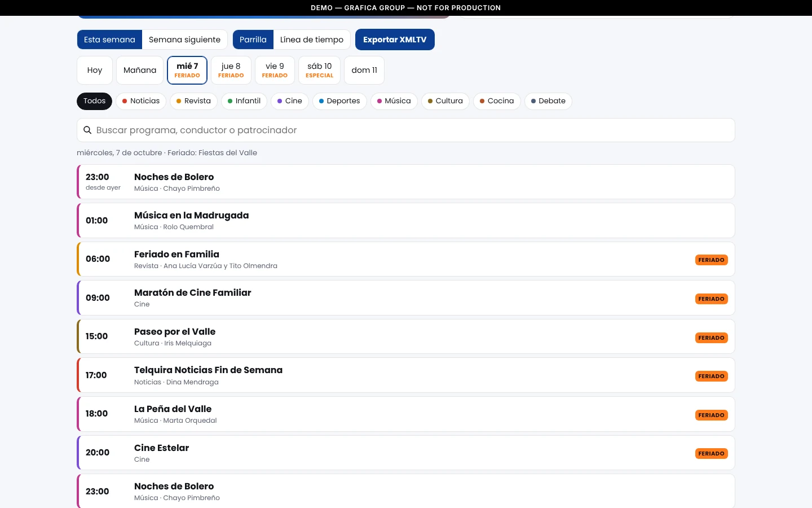Filter by Deportes category
The width and height of the screenshot is (812, 508).
pyautogui.click(x=339, y=101)
